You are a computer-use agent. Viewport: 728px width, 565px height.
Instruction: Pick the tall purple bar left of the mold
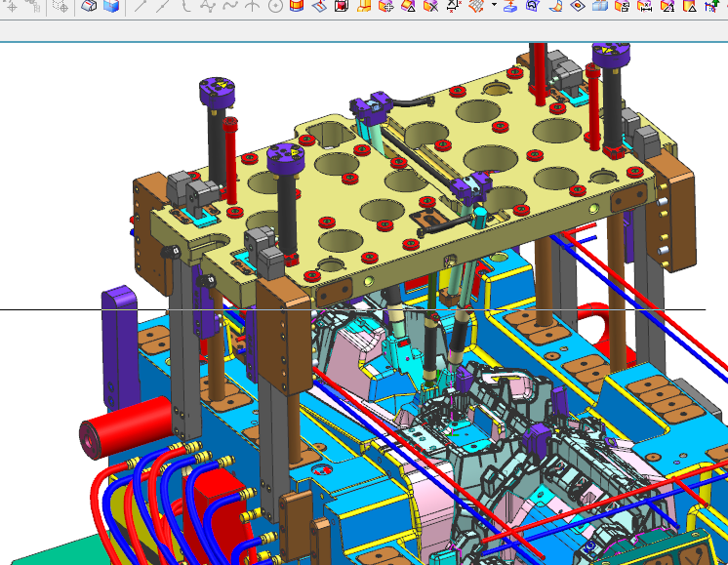[x=120, y=348]
